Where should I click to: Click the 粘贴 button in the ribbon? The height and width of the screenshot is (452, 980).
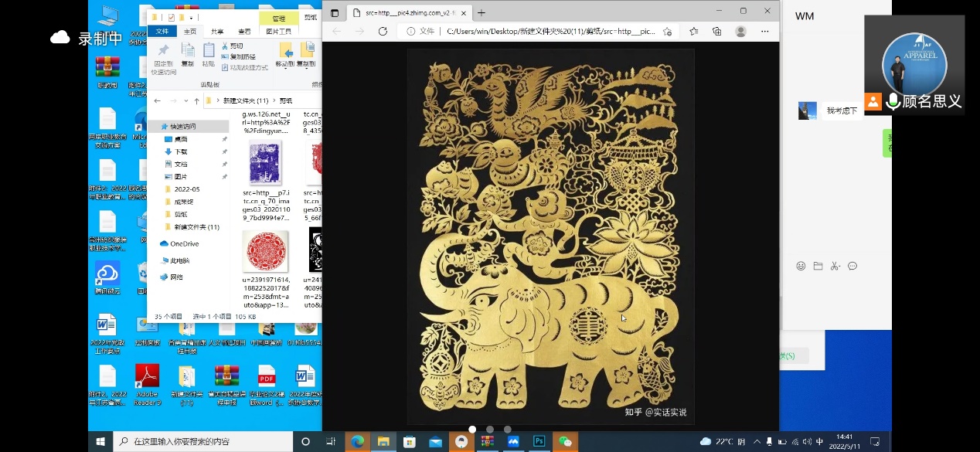209,55
